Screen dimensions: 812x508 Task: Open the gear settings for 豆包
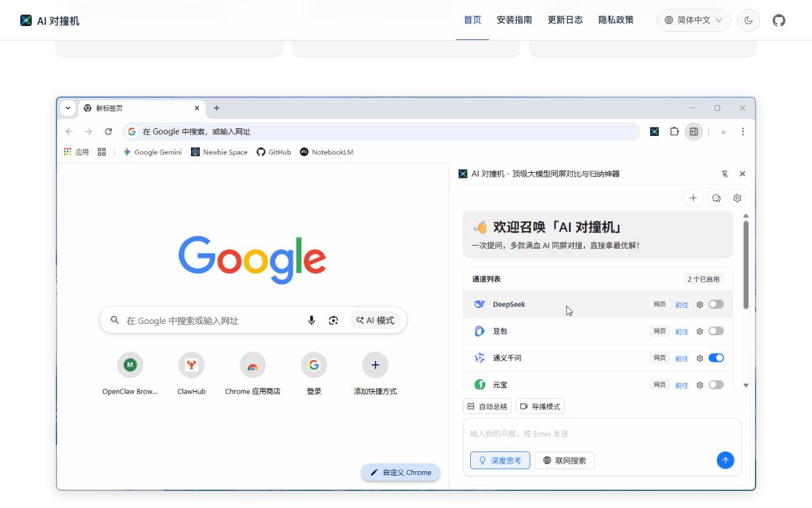[700, 331]
